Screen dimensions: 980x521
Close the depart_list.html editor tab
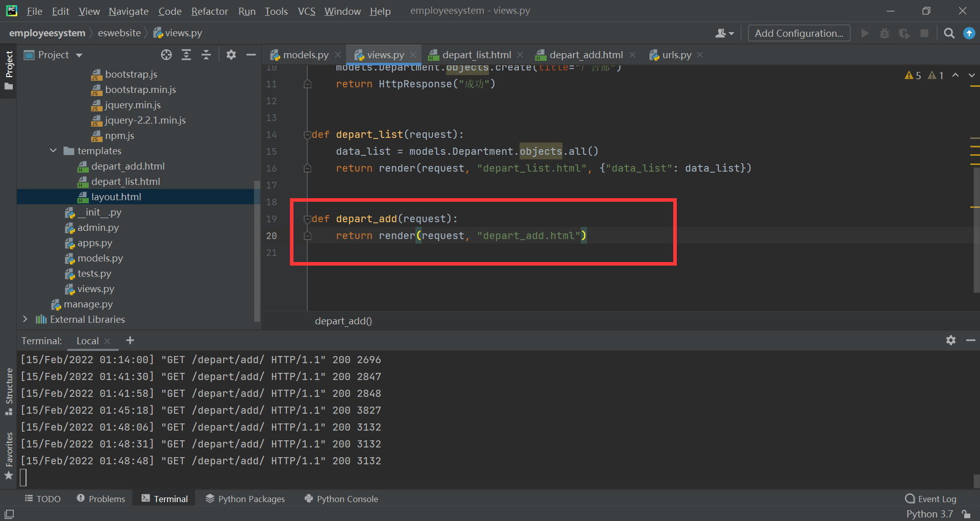[520, 55]
